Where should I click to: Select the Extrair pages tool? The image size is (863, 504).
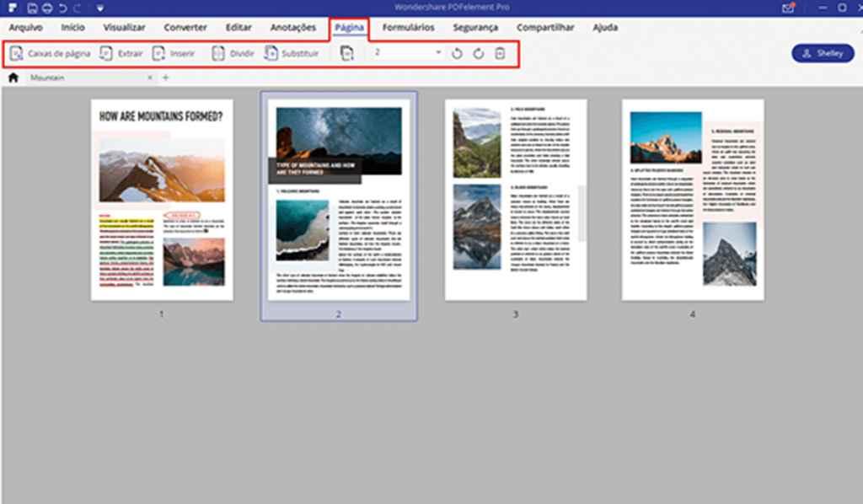click(121, 53)
